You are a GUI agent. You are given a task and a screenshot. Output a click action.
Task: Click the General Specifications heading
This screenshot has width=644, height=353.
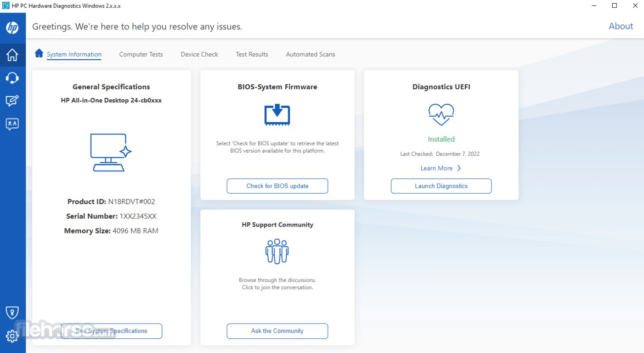111,86
